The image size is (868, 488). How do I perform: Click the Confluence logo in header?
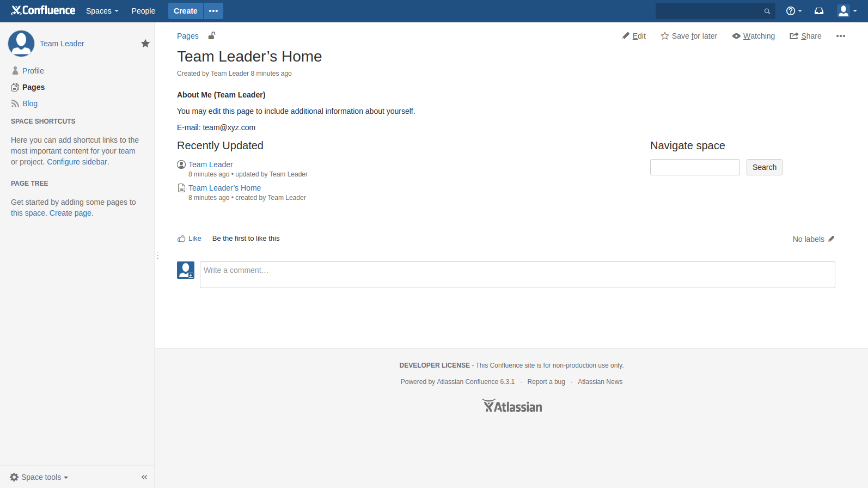44,10
